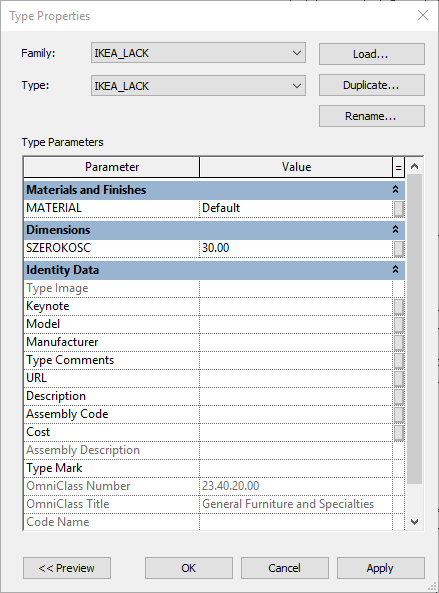This screenshot has height=593, width=439.
Task: Collapse the Identity Data group
Action: (x=396, y=270)
